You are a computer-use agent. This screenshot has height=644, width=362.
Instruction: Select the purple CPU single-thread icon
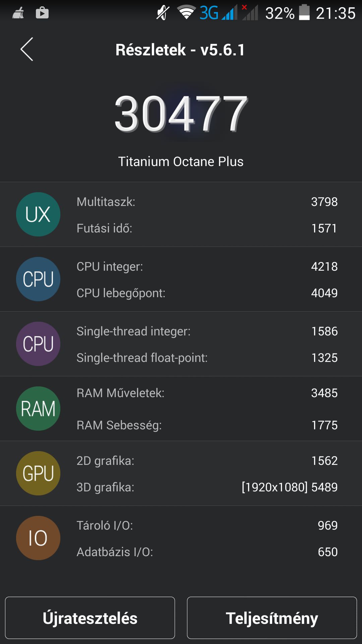tap(38, 344)
